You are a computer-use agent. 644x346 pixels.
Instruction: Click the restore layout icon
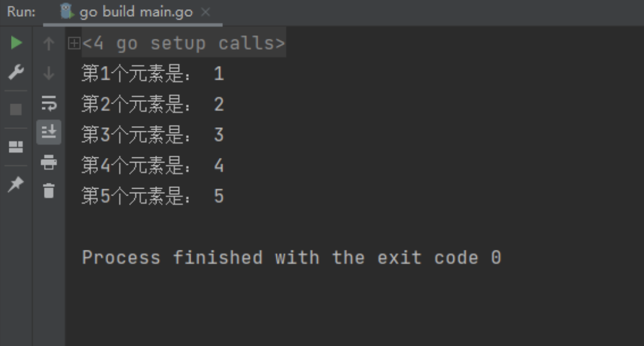(16, 146)
